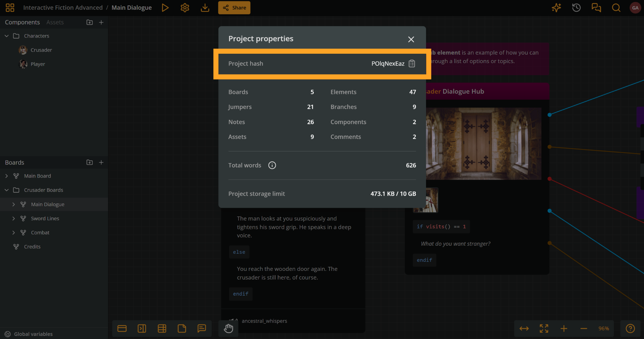Viewport: 644px width, 339px height.
Task: Collapse the Crusader Boards folder
Action: tap(7, 190)
